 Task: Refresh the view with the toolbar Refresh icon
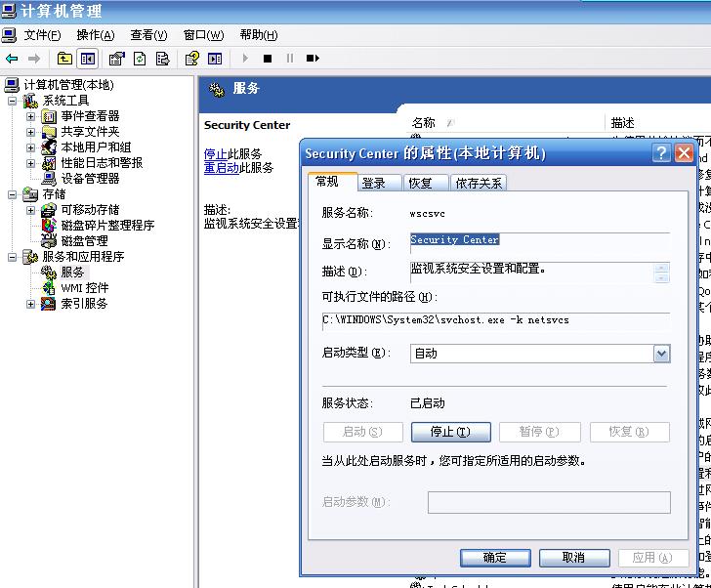140,59
